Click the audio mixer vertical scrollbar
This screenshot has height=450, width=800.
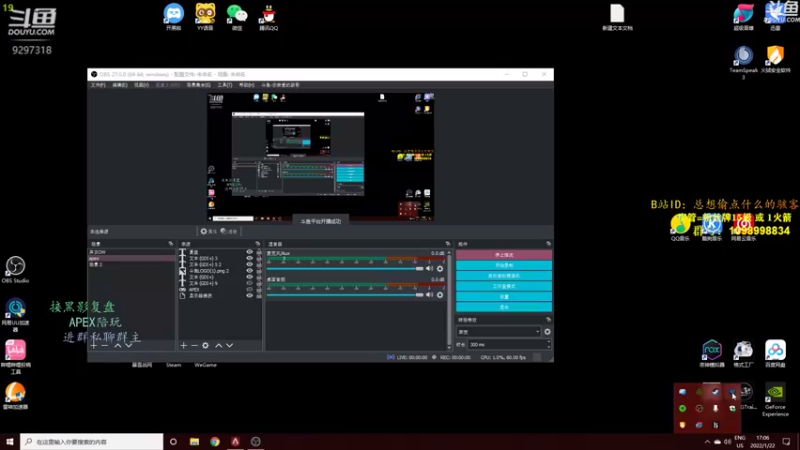(449, 298)
